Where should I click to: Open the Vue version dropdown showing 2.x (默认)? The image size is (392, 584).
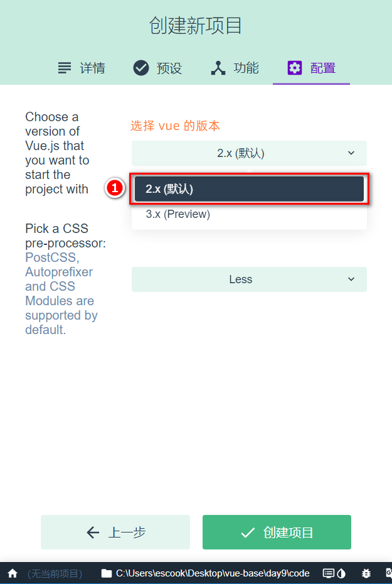click(249, 153)
